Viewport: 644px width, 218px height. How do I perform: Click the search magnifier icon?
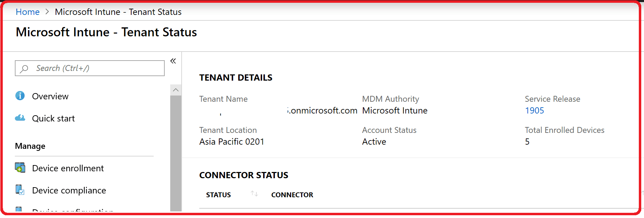pyautogui.click(x=24, y=69)
